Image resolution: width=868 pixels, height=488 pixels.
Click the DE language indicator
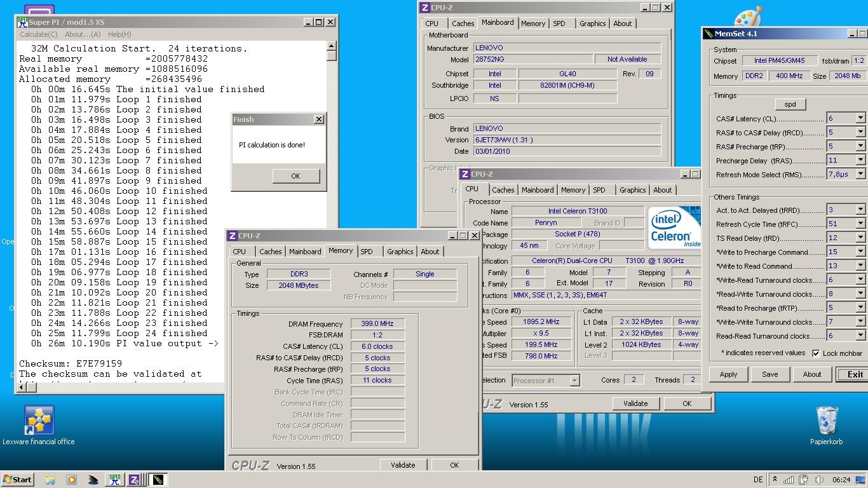point(758,480)
